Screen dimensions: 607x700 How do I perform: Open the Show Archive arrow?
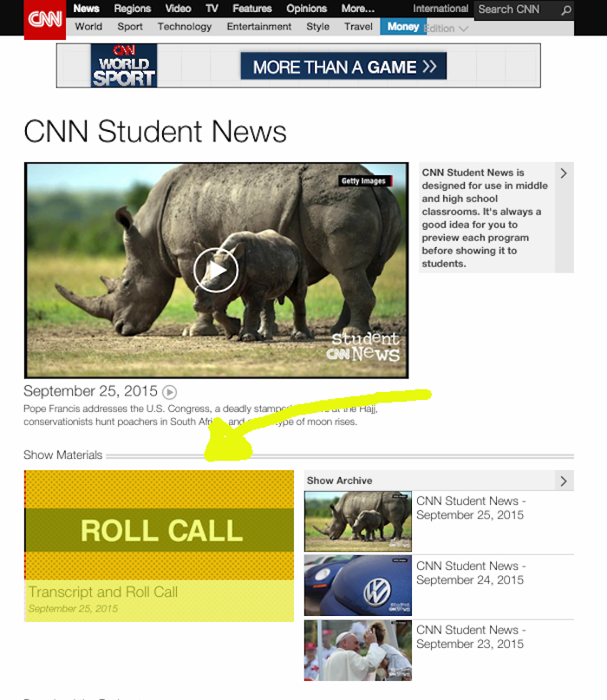[565, 481]
